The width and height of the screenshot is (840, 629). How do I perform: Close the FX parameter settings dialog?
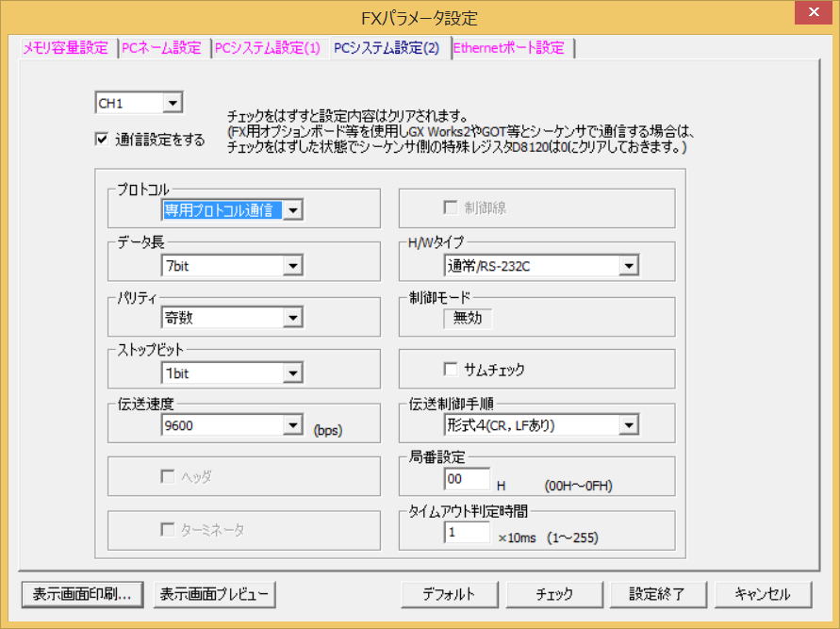[809, 16]
